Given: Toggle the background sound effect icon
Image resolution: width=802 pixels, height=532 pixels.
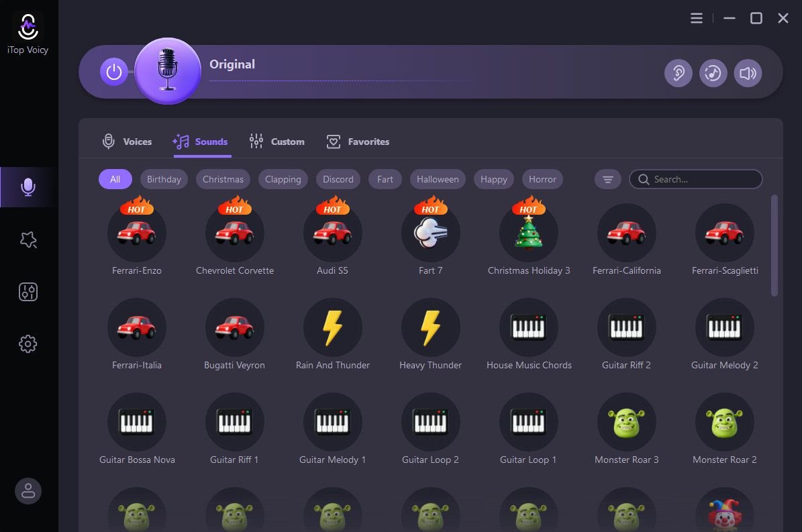Looking at the screenshot, I should 713,73.
